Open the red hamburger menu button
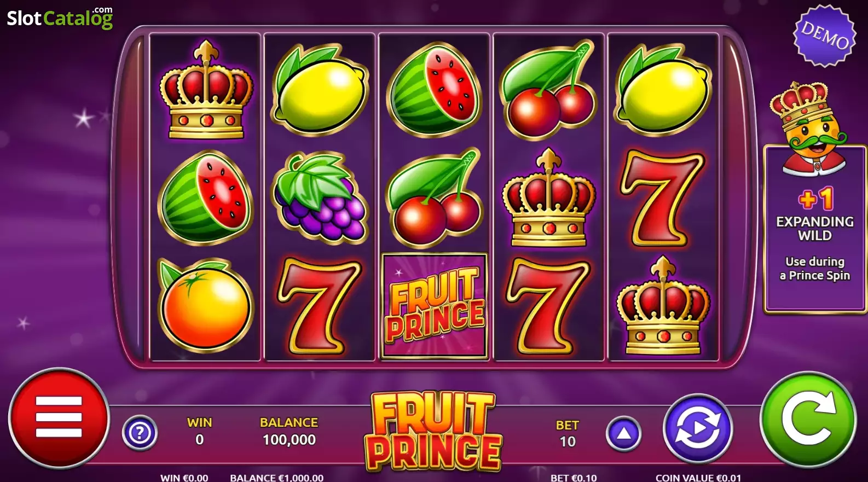The height and width of the screenshot is (482, 868). (x=59, y=418)
